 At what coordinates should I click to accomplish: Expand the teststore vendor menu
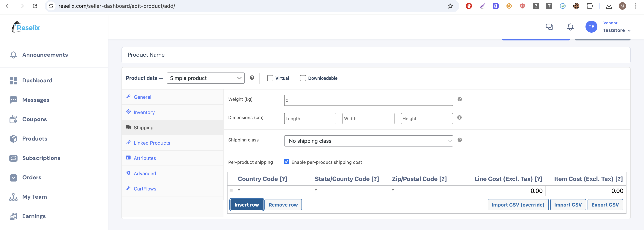617,30
